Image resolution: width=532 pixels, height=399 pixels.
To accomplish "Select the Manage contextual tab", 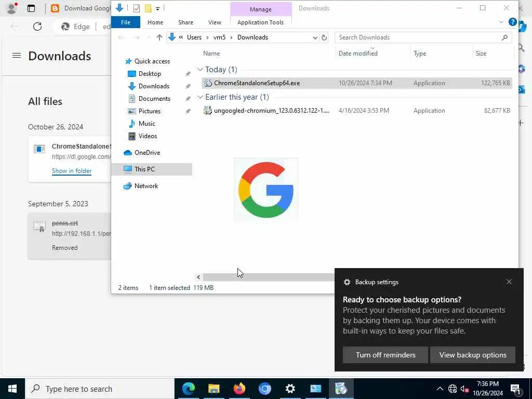I will [261, 9].
